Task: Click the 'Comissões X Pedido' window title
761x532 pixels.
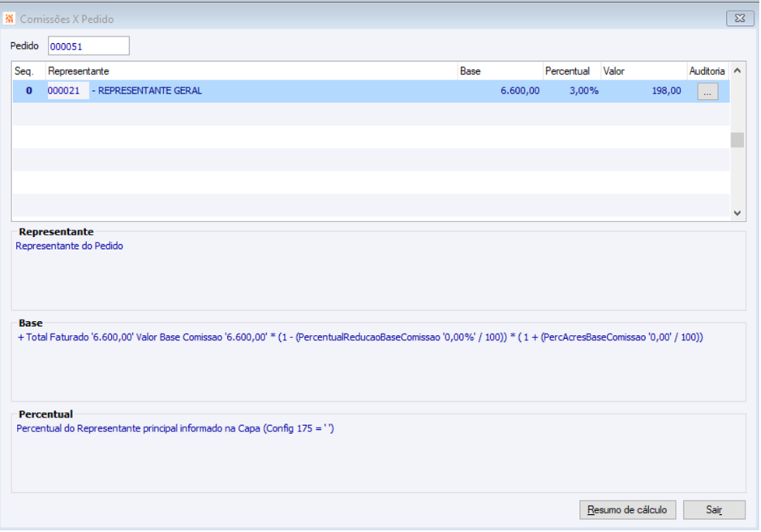Action: [x=67, y=19]
